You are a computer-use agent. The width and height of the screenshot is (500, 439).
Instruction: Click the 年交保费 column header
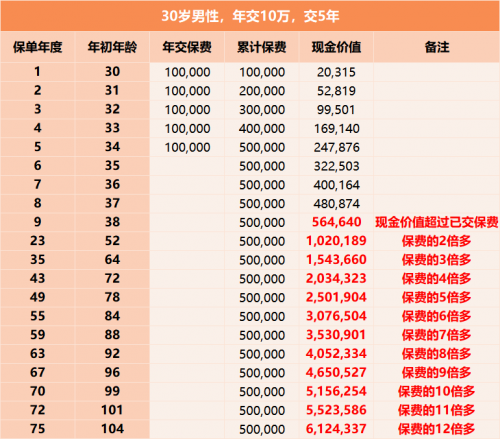[x=187, y=47]
